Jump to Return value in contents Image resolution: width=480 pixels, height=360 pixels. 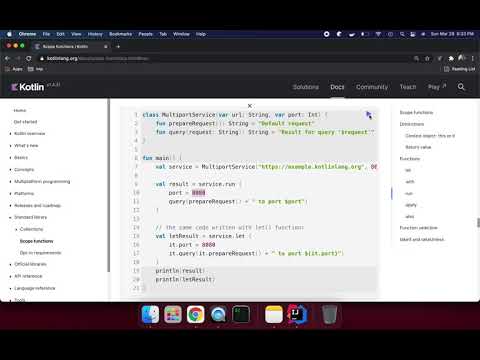(418, 147)
